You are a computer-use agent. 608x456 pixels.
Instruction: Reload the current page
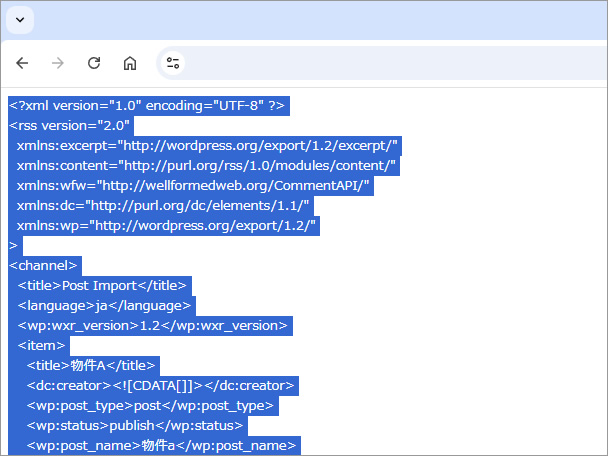pos(94,63)
